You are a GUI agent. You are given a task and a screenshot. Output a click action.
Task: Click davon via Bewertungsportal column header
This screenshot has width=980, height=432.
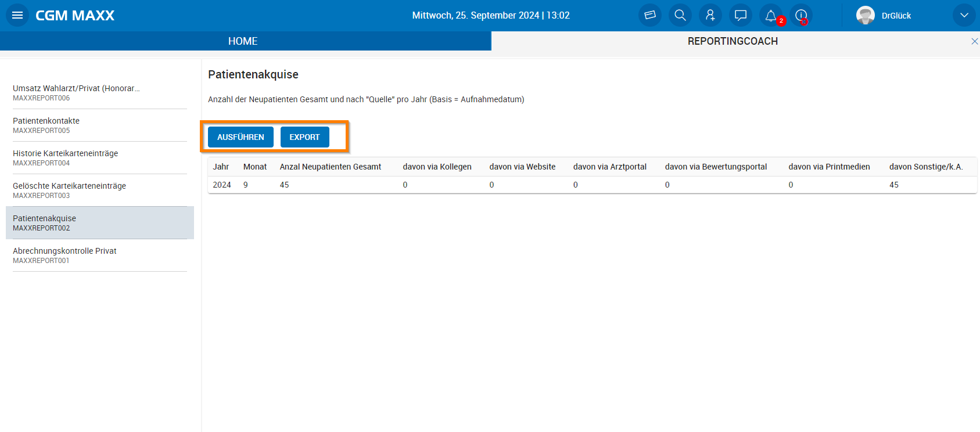point(716,167)
